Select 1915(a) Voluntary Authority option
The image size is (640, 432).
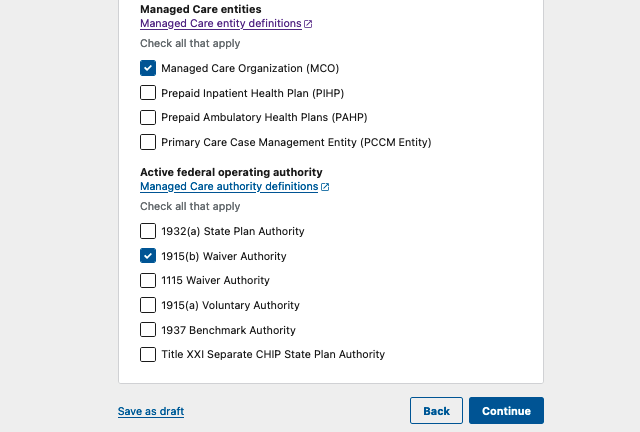(148, 305)
